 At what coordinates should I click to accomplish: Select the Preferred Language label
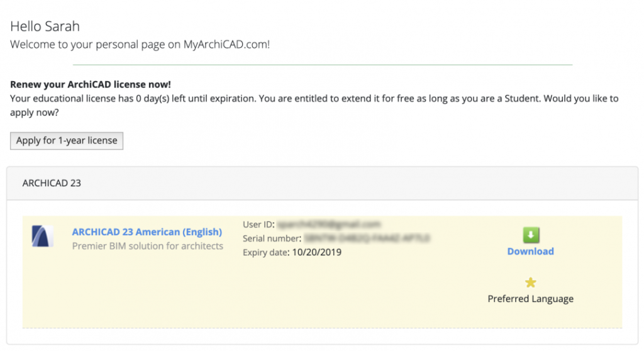point(531,299)
